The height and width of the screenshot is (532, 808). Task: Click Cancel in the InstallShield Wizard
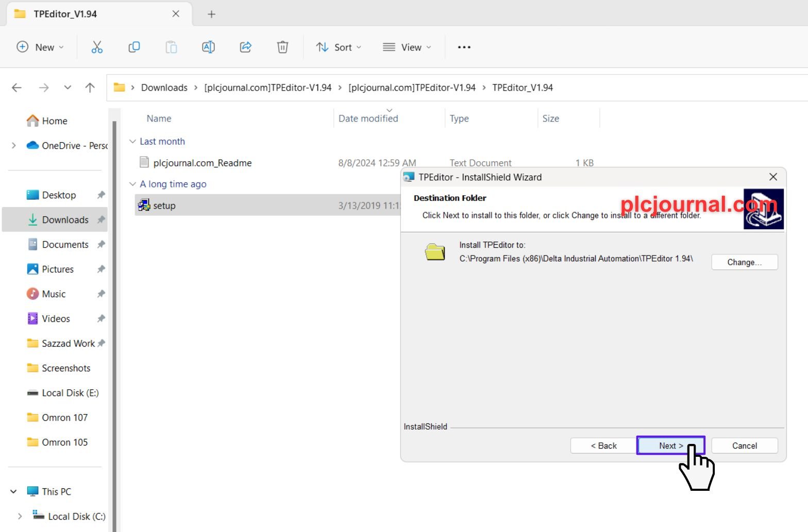pos(745,445)
